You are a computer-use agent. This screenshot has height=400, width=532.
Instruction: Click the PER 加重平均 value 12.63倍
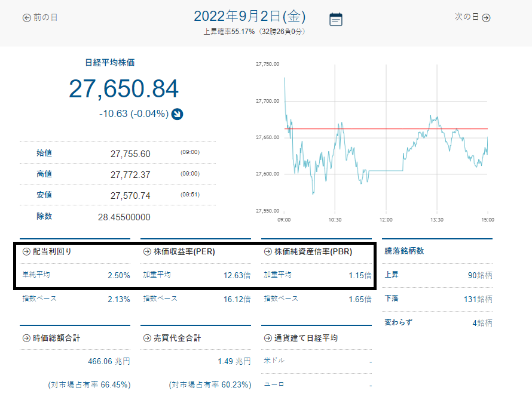point(237,275)
